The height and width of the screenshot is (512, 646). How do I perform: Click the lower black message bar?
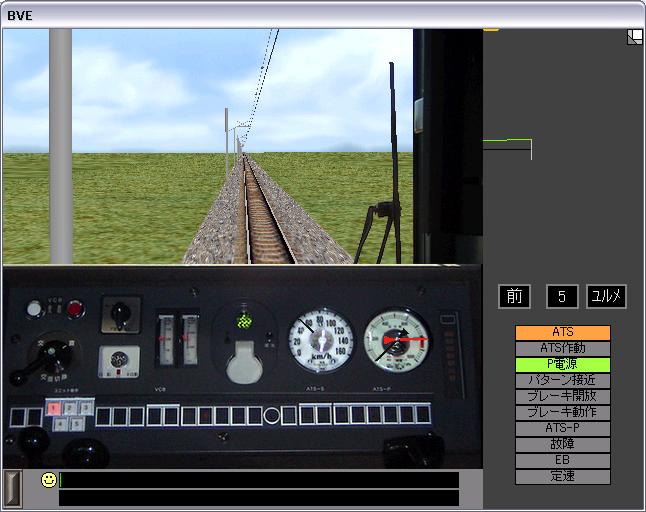pos(259,498)
